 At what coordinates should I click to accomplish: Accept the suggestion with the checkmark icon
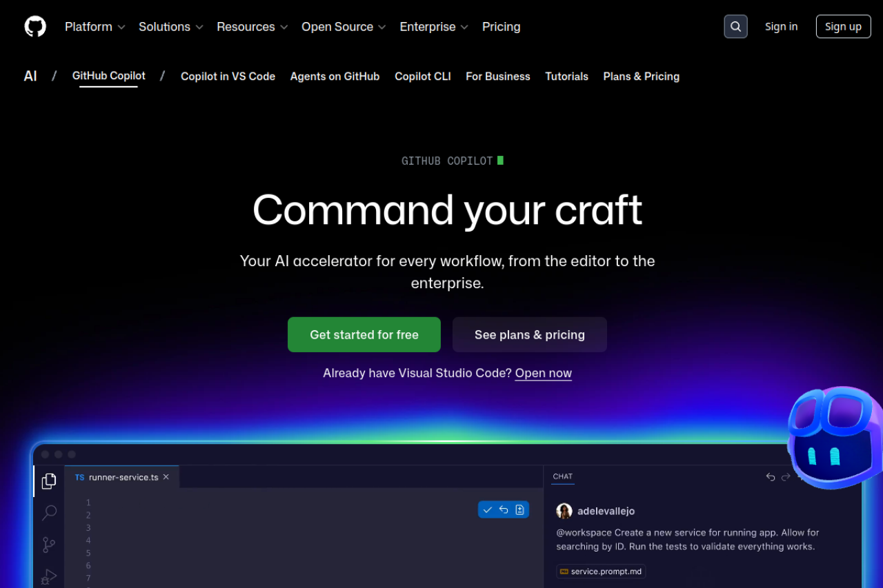tap(488, 509)
